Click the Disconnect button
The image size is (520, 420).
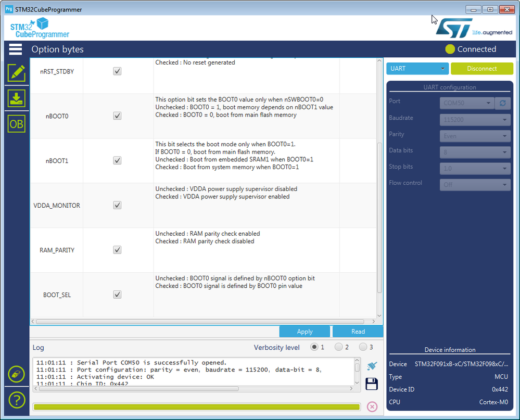(x=482, y=69)
